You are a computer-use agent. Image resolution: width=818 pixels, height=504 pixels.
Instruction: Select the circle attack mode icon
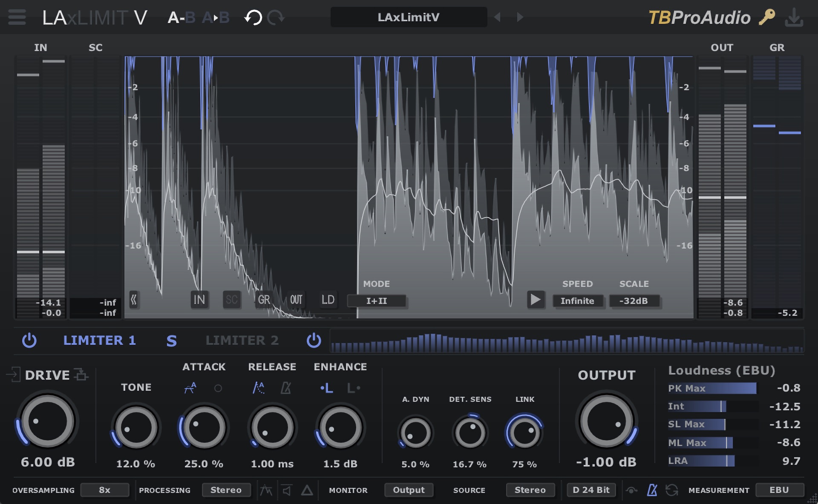click(x=218, y=388)
